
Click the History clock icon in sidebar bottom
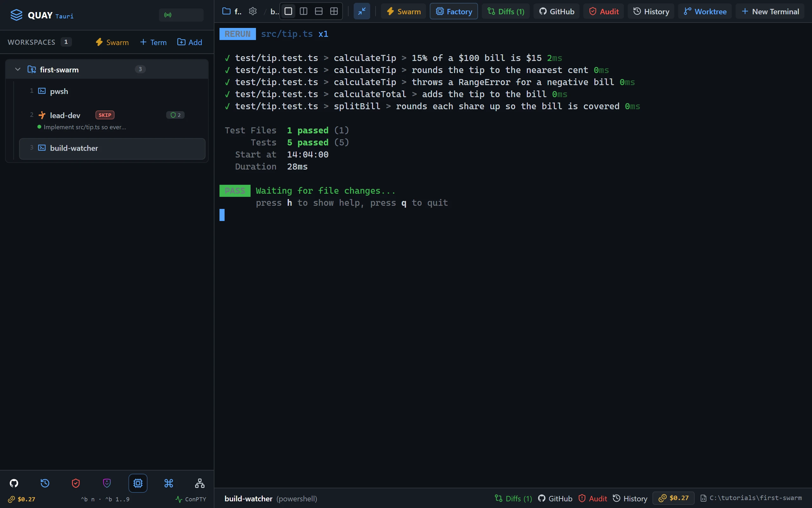(x=45, y=483)
